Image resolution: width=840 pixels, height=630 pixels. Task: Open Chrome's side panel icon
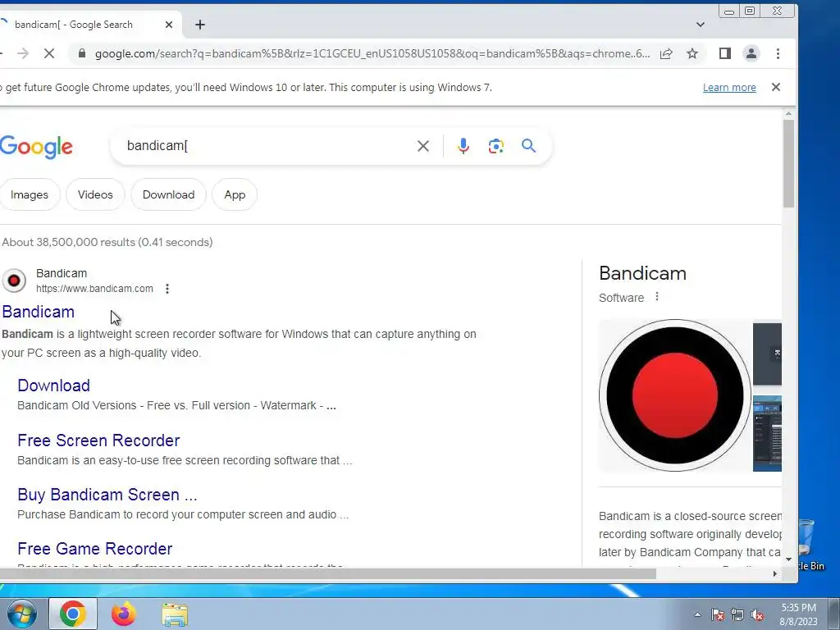(x=725, y=53)
